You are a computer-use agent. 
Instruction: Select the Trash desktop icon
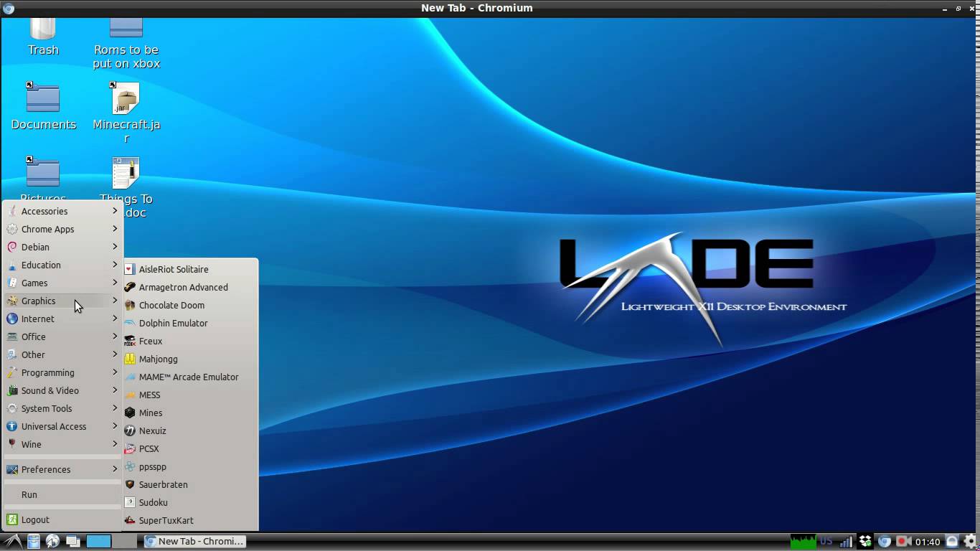(x=43, y=37)
